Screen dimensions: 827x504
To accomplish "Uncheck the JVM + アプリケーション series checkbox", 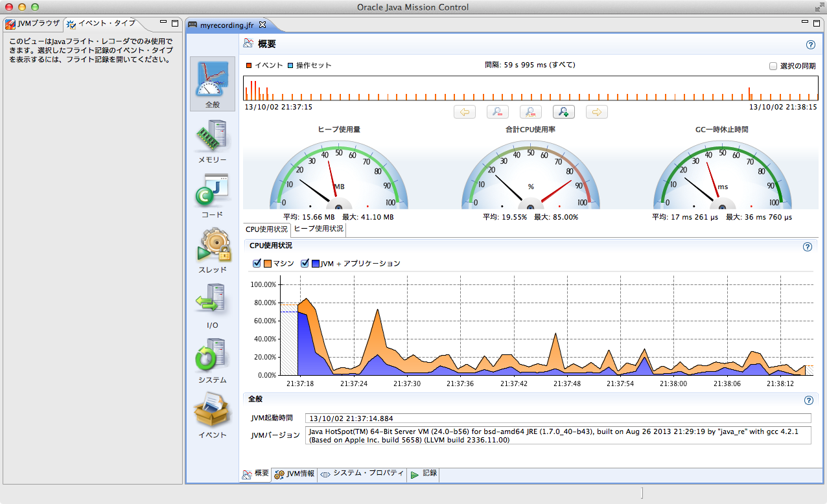I will tap(305, 264).
